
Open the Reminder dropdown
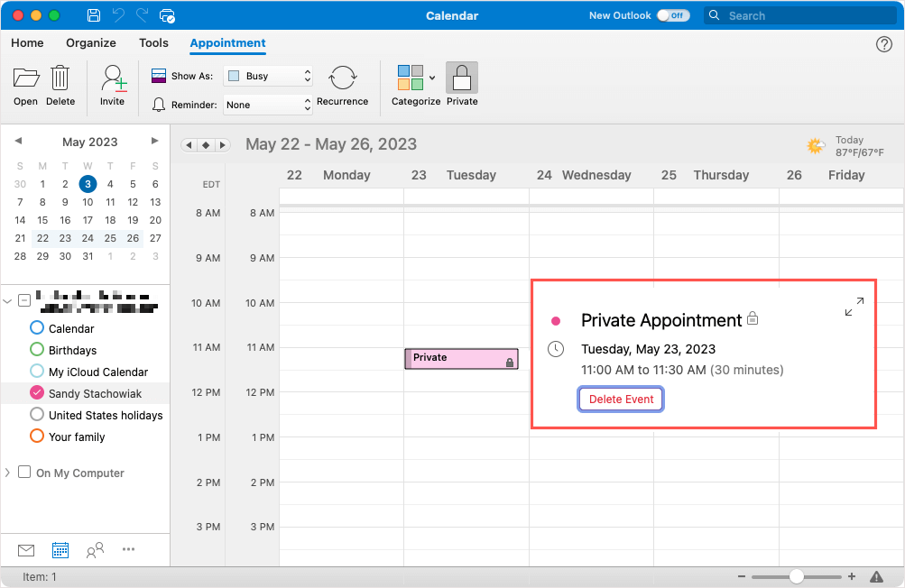(x=268, y=105)
